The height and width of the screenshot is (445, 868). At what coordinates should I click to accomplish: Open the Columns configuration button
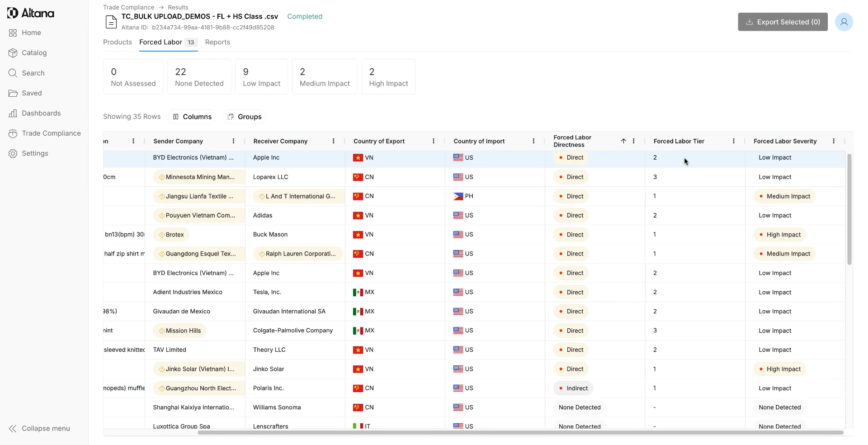click(192, 117)
